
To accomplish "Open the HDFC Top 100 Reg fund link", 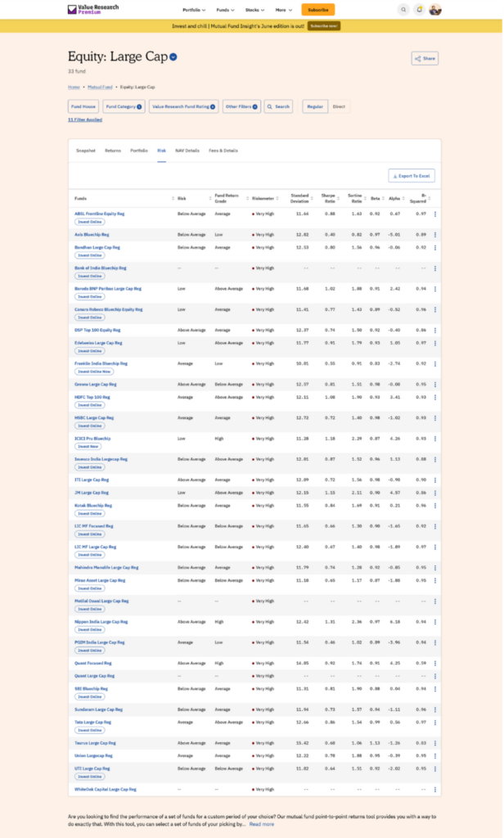I will click(x=92, y=397).
